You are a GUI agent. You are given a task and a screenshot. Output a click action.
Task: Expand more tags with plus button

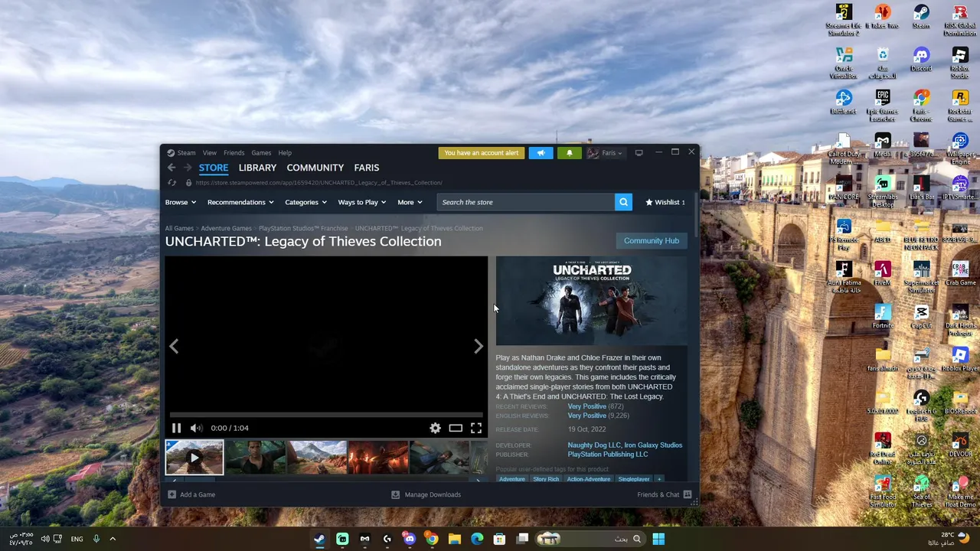pyautogui.click(x=658, y=479)
